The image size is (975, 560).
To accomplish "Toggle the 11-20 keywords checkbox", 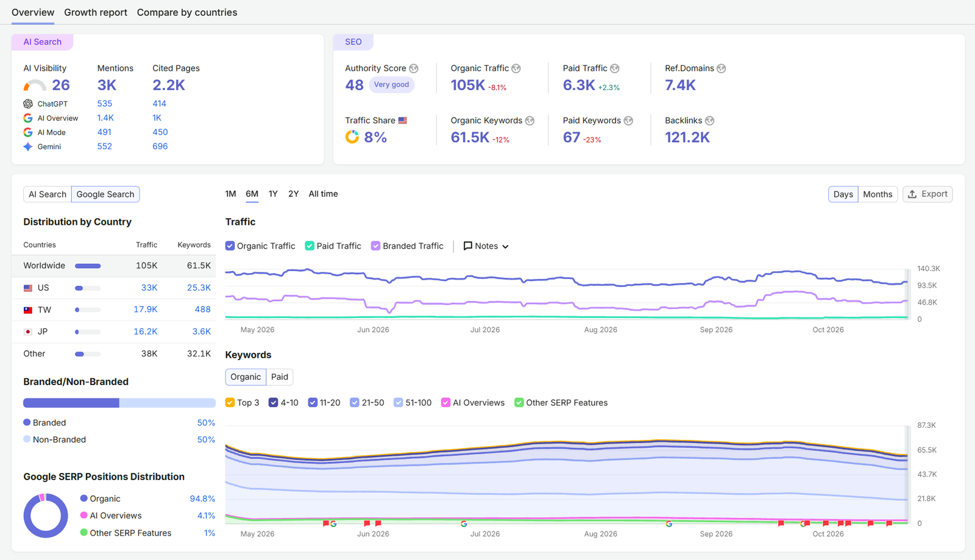I will point(313,402).
